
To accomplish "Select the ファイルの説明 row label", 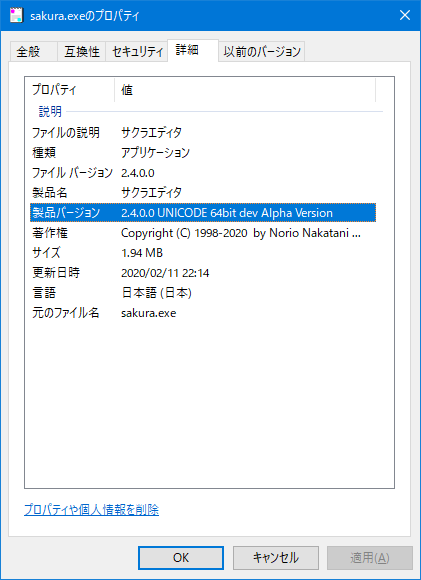I will click(66, 132).
